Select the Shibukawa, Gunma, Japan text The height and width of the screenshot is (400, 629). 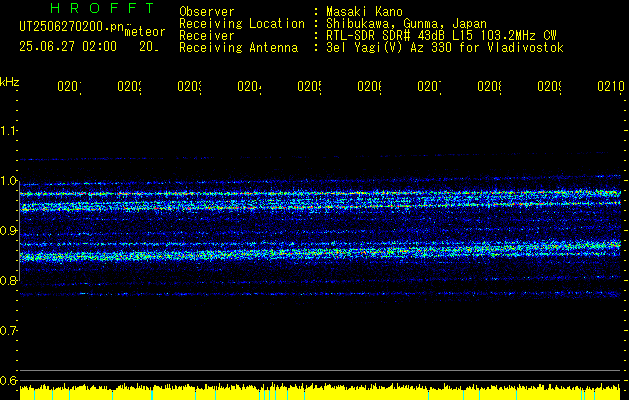click(x=406, y=24)
